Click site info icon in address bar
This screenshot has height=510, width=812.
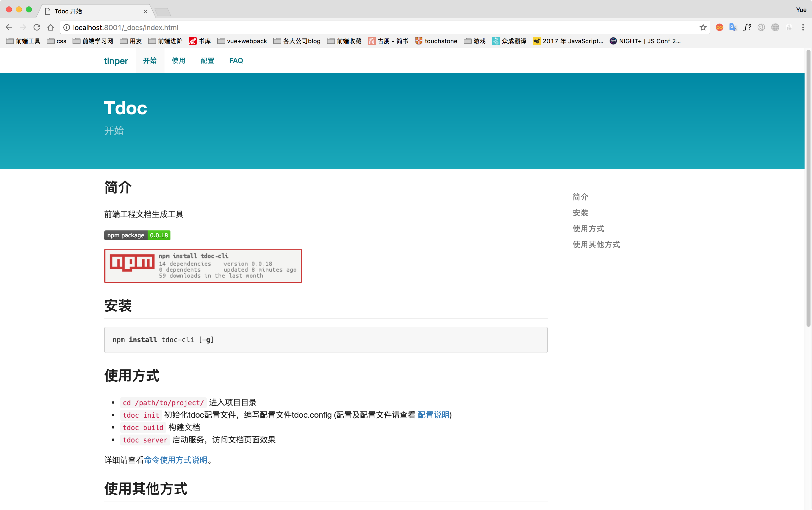click(67, 27)
